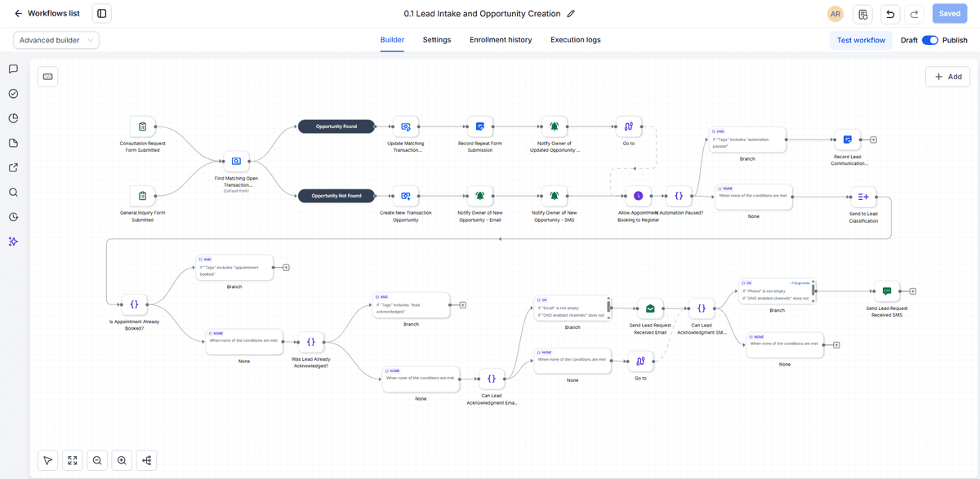Open the Advanced builder dropdown

tap(56, 40)
